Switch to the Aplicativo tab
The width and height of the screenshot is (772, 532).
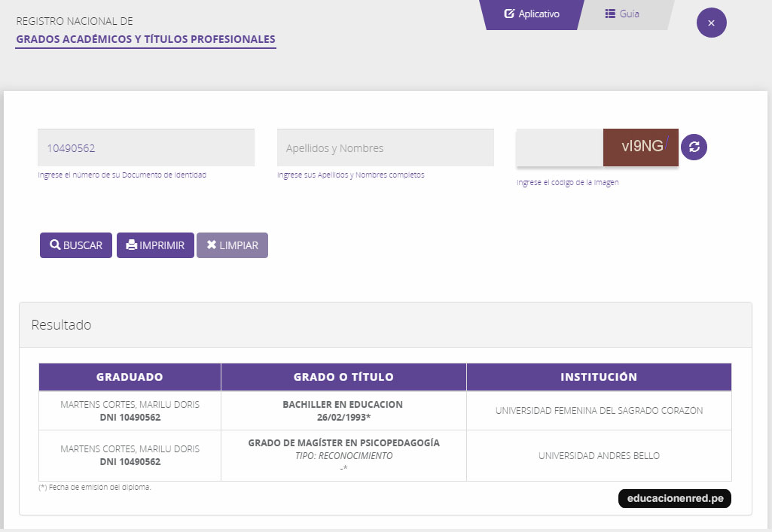click(532, 14)
